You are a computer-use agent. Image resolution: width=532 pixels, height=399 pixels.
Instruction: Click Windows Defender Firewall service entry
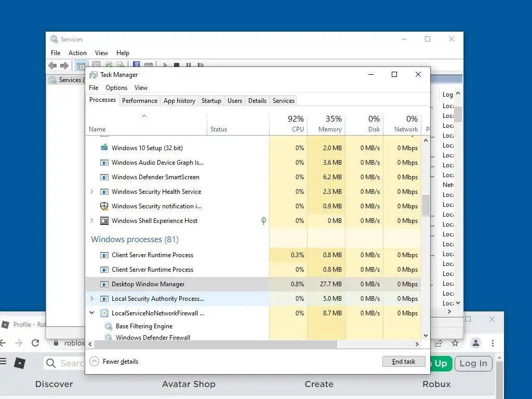tap(153, 337)
